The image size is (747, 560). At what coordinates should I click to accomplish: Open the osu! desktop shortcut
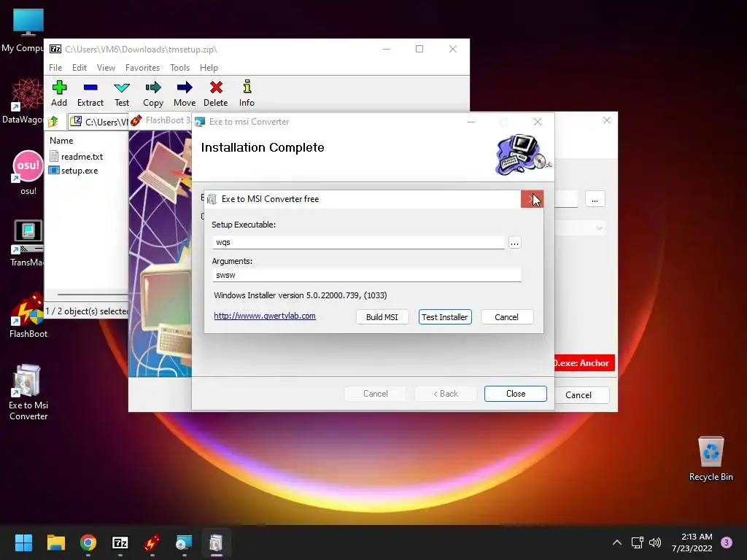click(28, 172)
